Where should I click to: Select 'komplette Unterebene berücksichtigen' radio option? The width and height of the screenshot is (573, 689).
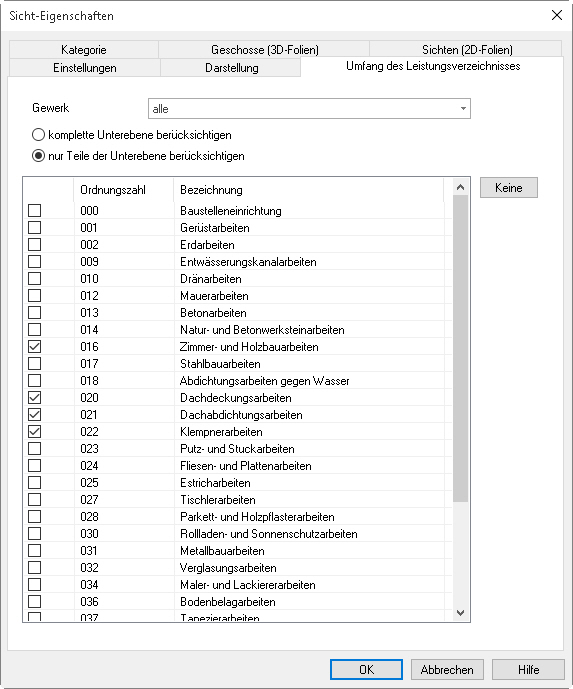[x=131, y=134]
